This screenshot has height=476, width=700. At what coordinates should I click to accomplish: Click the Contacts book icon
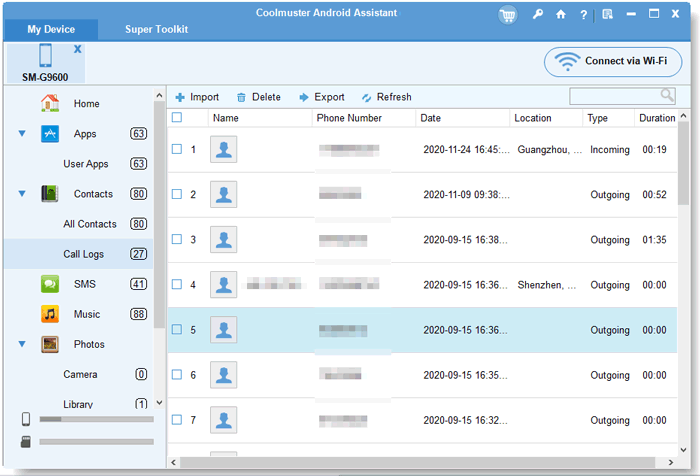pyautogui.click(x=50, y=194)
